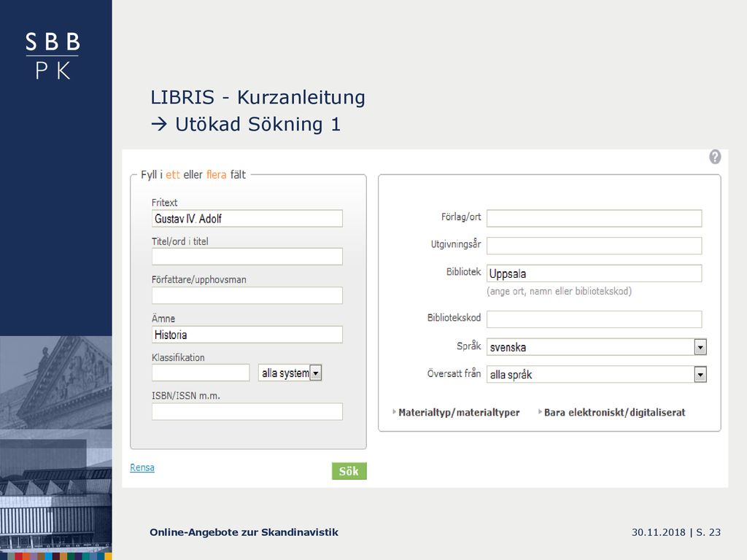Click the Författare/upphovsman input field
Viewport: 747px width, 560px height.
(247, 296)
